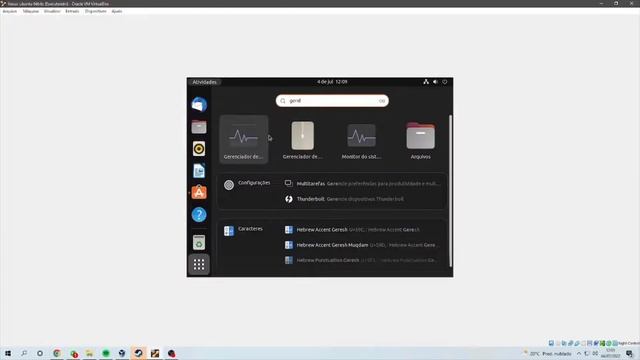Open the Files folder icon in Ubuntu dock

pyautogui.click(x=199, y=127)
